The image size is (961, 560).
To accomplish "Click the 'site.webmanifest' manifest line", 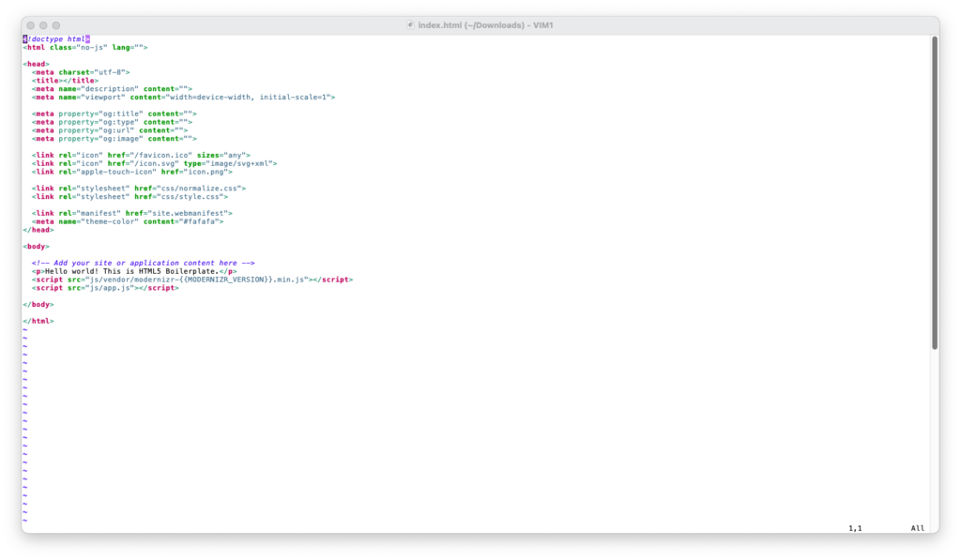I will click(x=132, y=213).
